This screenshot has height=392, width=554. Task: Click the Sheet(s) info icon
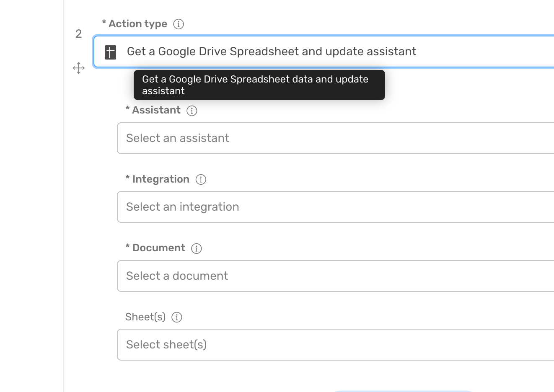click(177, 317)
